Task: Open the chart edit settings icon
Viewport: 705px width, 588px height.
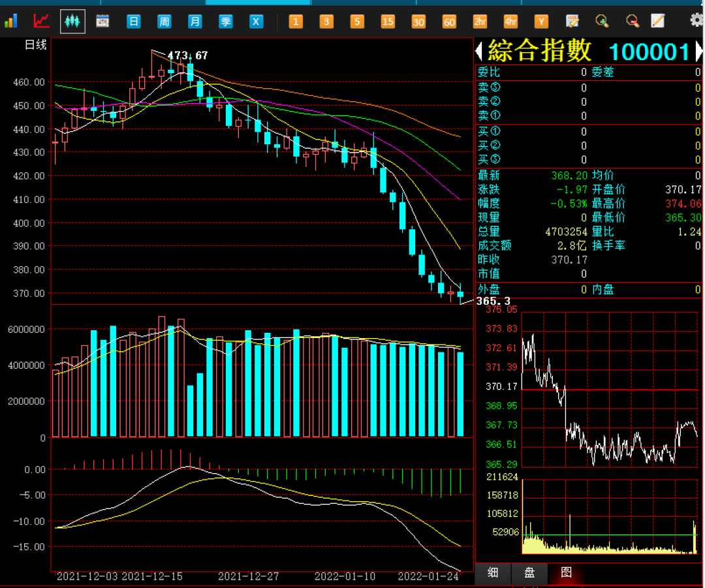Action: point(572,21)
